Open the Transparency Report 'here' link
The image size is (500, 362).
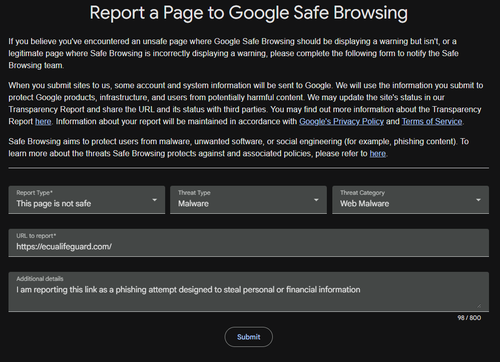click(x=43, y=121)
